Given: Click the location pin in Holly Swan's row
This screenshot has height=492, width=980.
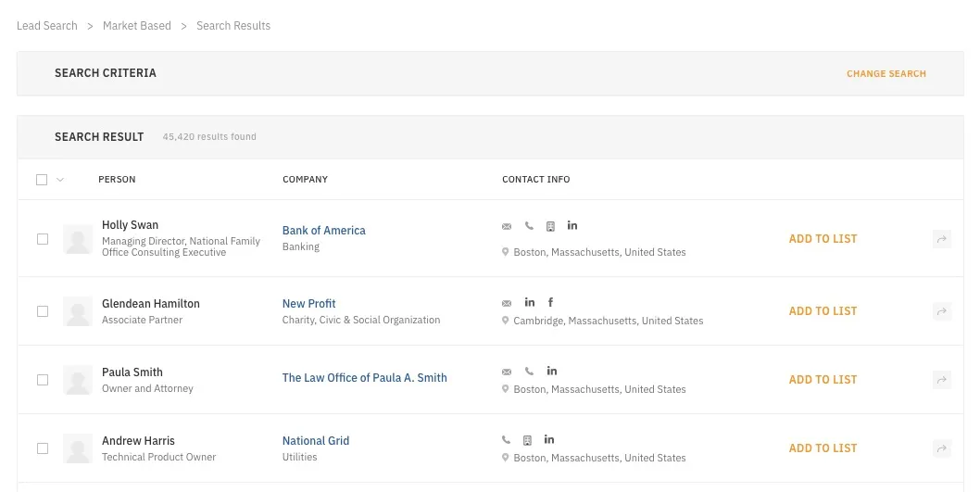Looking at the screenshot, I should click(x=505, y=252).
